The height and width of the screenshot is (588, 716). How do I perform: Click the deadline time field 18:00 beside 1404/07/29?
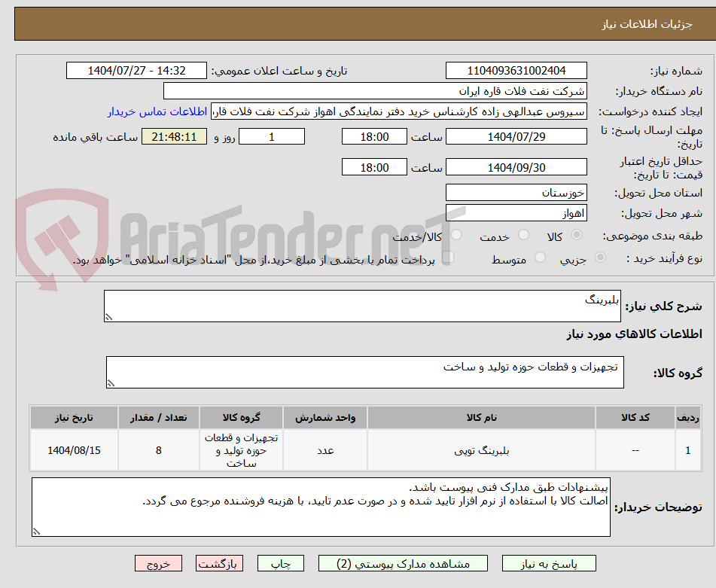[374, 136]
